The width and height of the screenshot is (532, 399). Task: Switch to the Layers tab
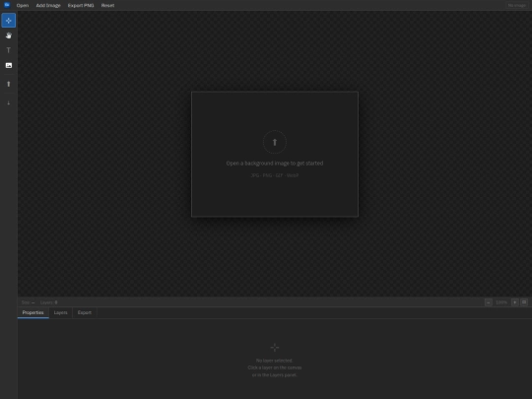coord(61,312)
